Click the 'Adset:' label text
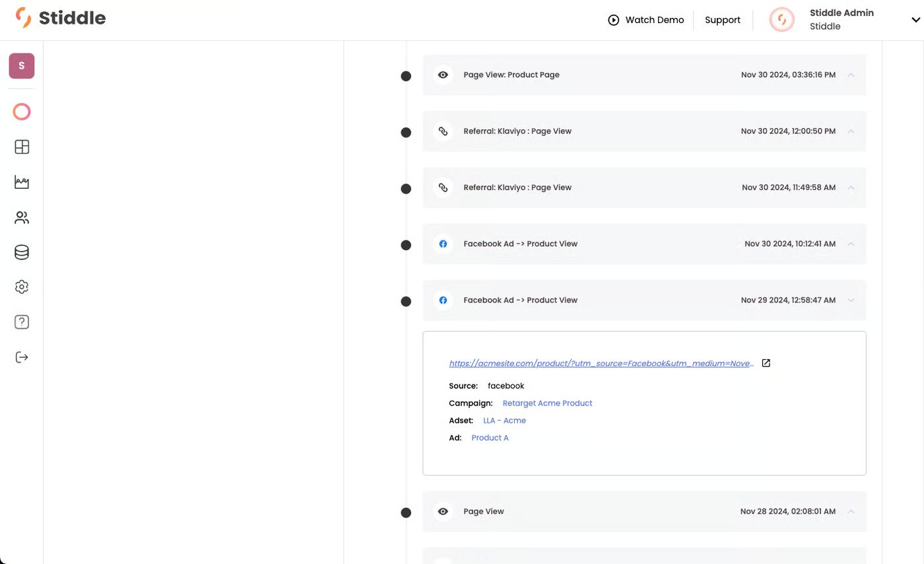Image resolution: width=924 pixels, height=564 pixels. (461, 420)
